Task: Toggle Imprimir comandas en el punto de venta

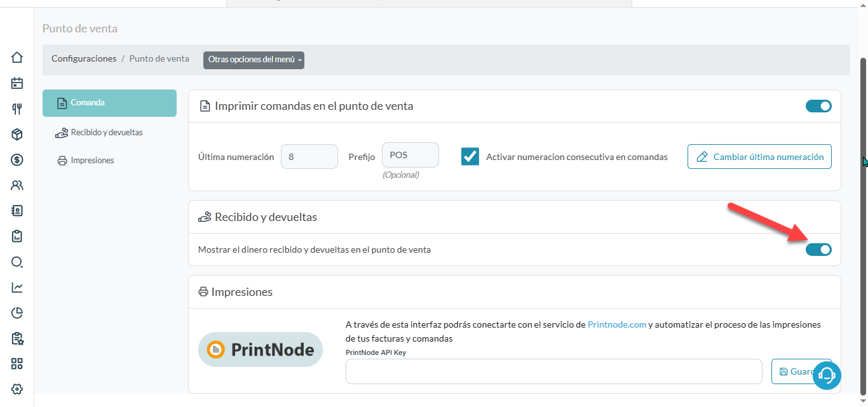Action: tap(818, 106)
